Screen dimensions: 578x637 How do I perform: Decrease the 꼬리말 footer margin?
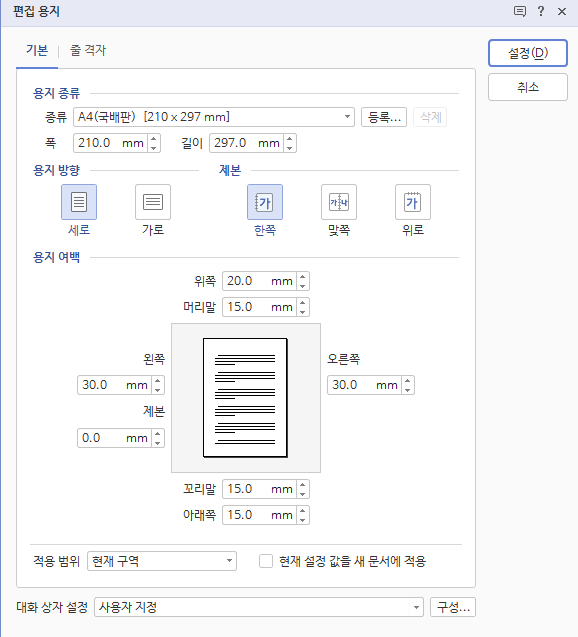click(x=303, y=494)
